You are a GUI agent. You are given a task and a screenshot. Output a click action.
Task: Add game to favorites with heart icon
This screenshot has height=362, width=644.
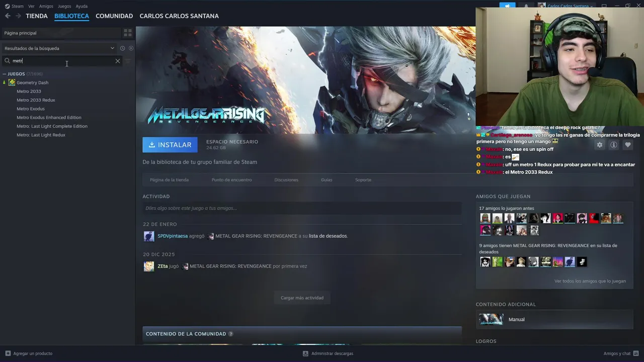628,145
